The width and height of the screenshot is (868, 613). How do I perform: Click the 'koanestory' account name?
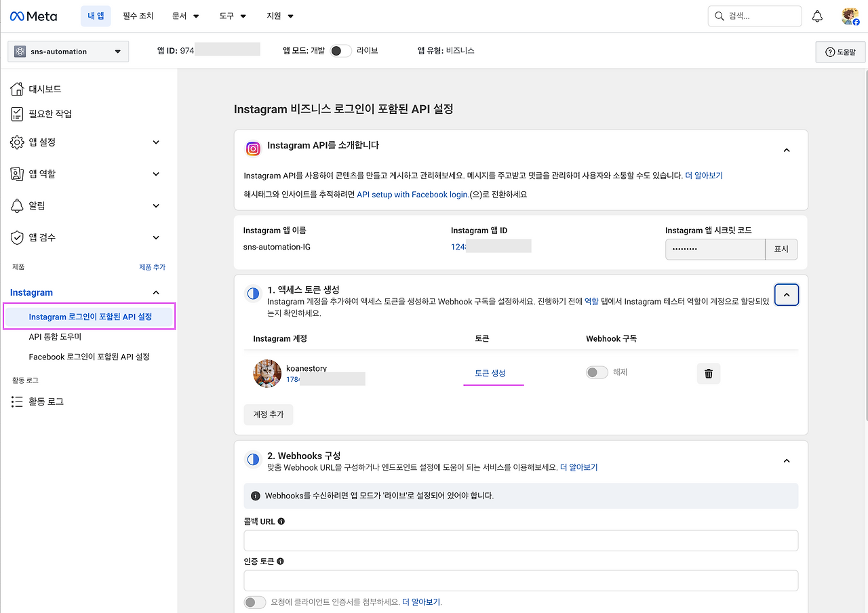point(307,368)
